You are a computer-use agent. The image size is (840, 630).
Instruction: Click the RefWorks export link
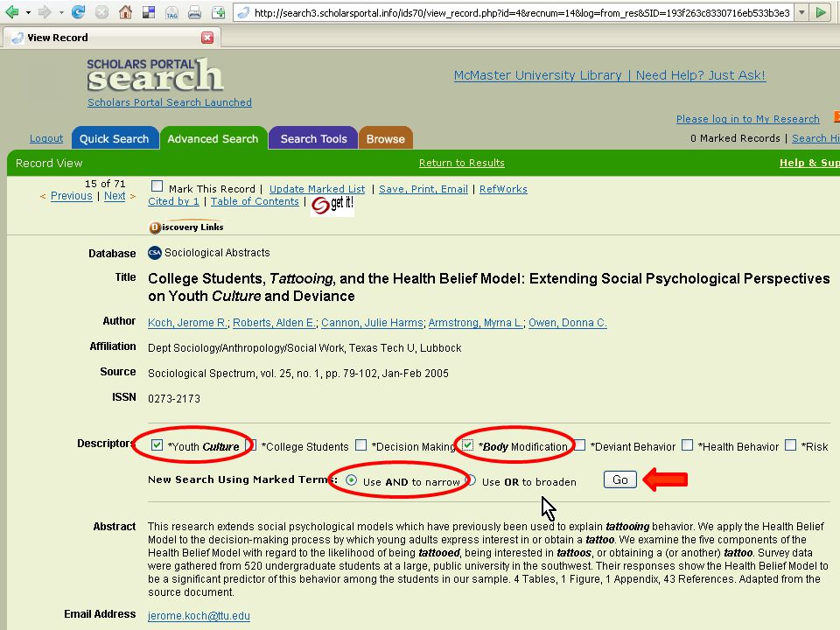pyautogui.click(x=503, y=189)
